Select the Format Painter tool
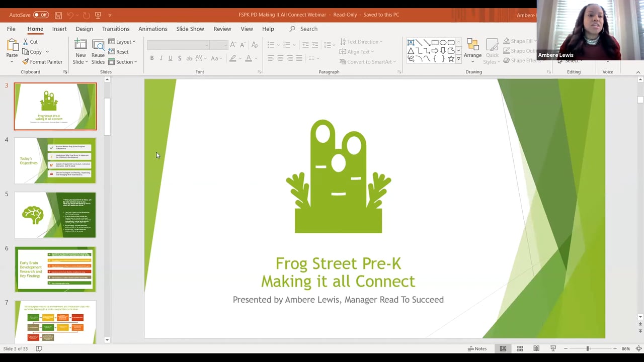 click(x=42, y=62)
